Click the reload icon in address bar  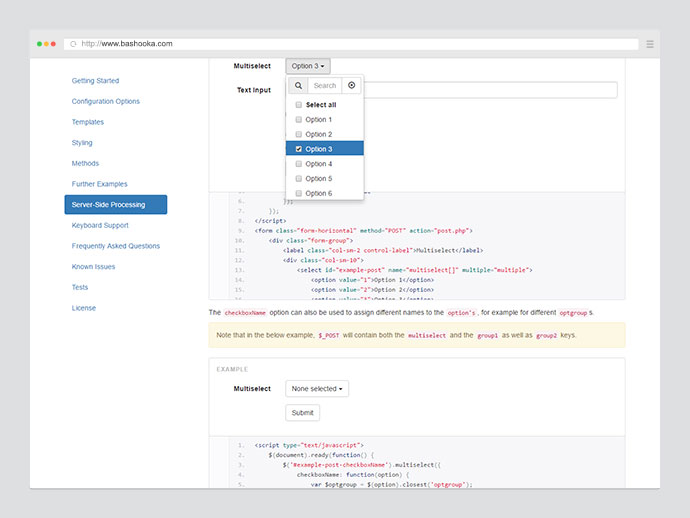(x=73, y=44)
